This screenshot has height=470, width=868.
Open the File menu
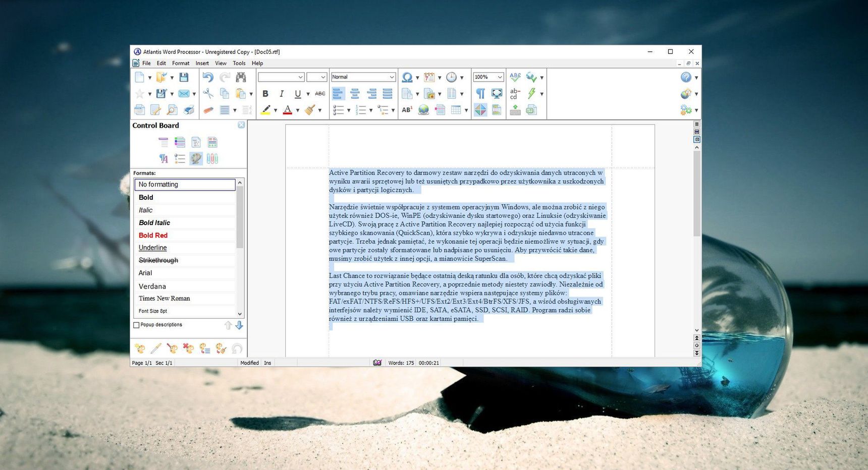(146, 63)
